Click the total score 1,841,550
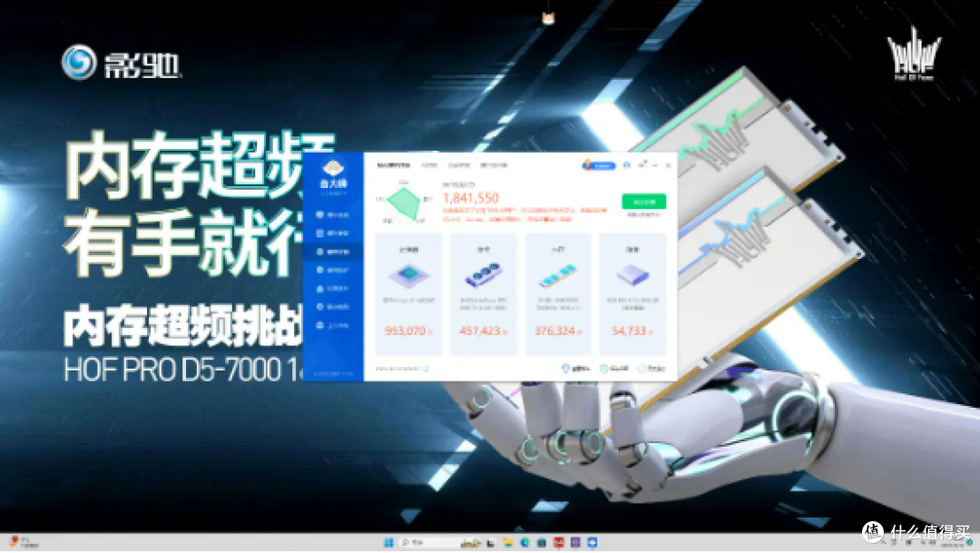 click(x=471, y=198)
